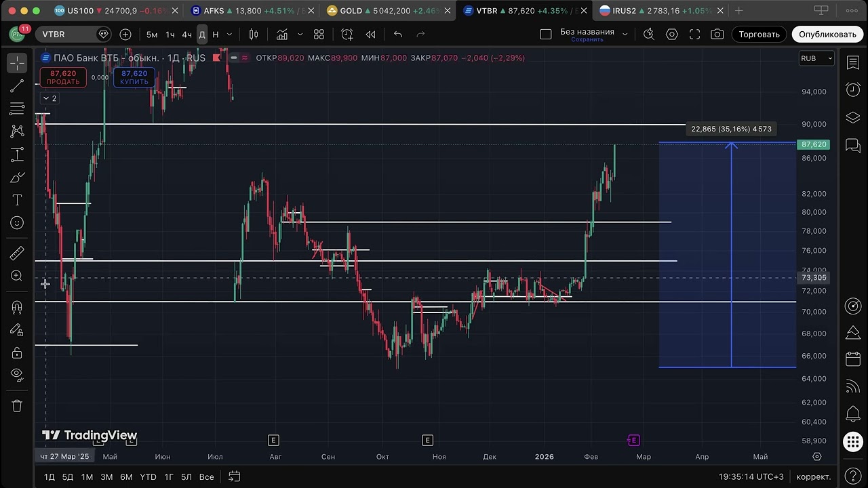Image resolution: width=868 pixels, height=488 pixels.
Task: Start bar replay mode
Action: click(x=370, y=35)
